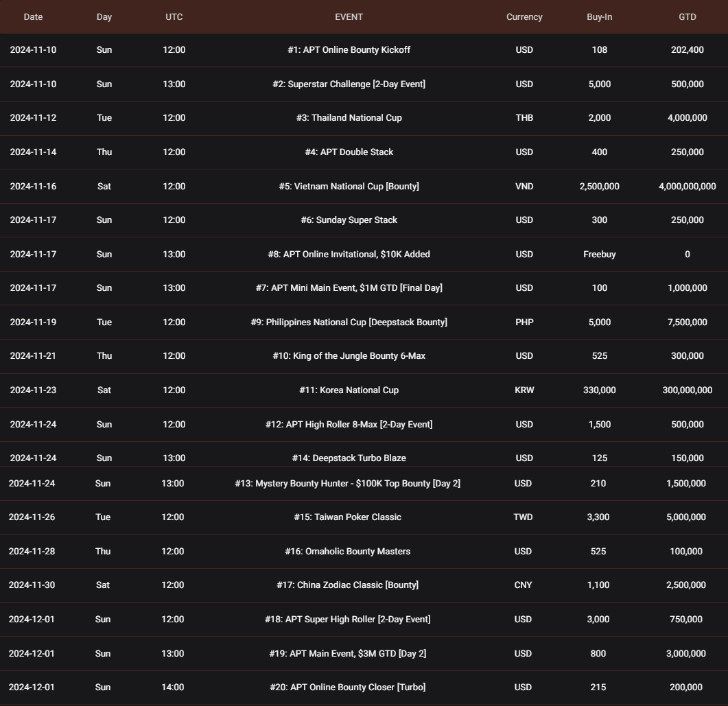728x706 pixels.
Task: Select #20: APT Online Bounty Closer [Turbo]
Action: 347,687
